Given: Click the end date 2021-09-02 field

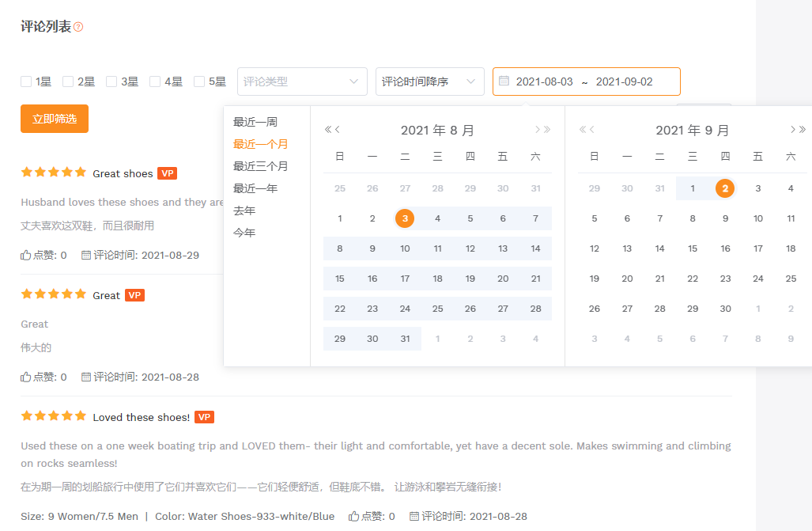Looking at the screenshot, I should (625, 82).
